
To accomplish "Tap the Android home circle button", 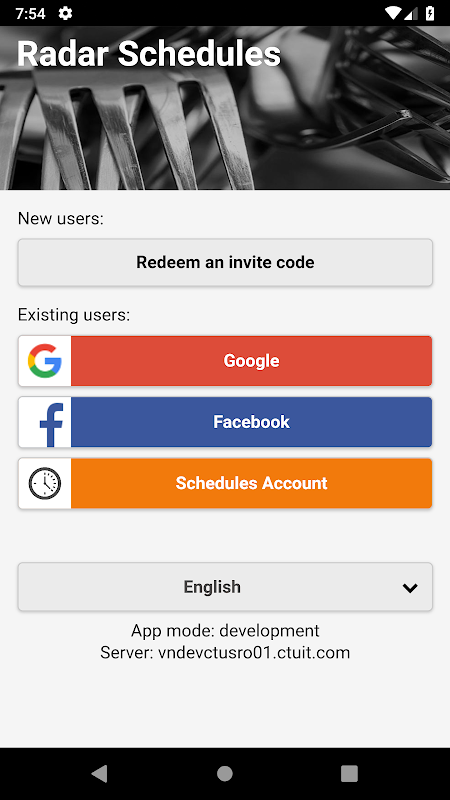I will click(x=225, y=773).
